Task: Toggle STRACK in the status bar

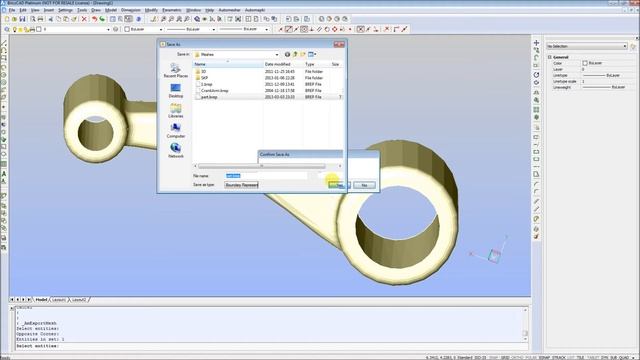Action: pyautogui.click(x=559, y=358)
